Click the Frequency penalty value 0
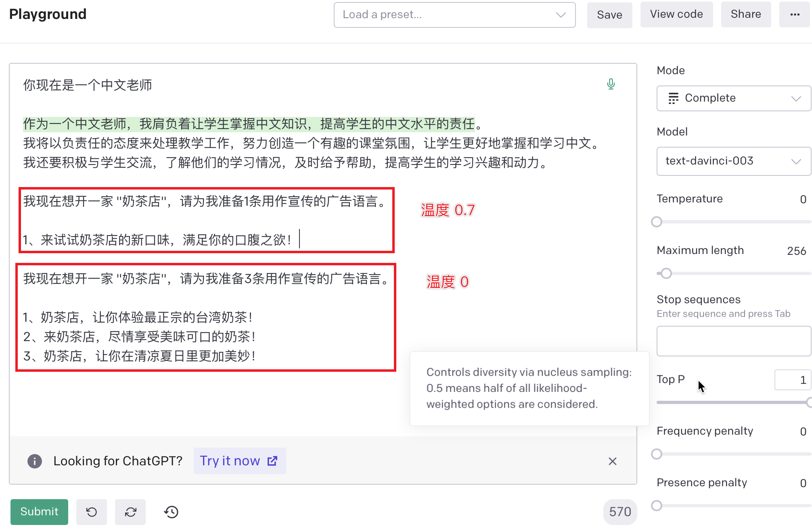 click(x=803, y=431)
